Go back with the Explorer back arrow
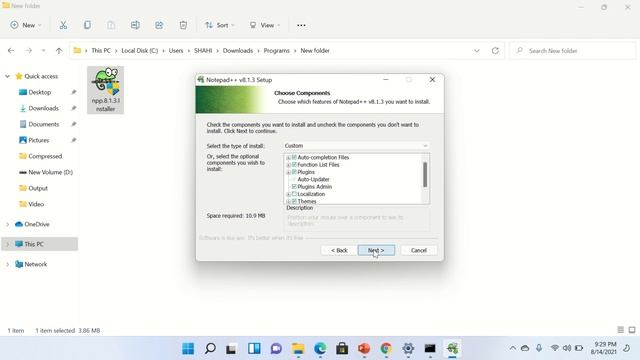Image resolution: width=640 pixels, height=360 pixels. click(11, 51)
